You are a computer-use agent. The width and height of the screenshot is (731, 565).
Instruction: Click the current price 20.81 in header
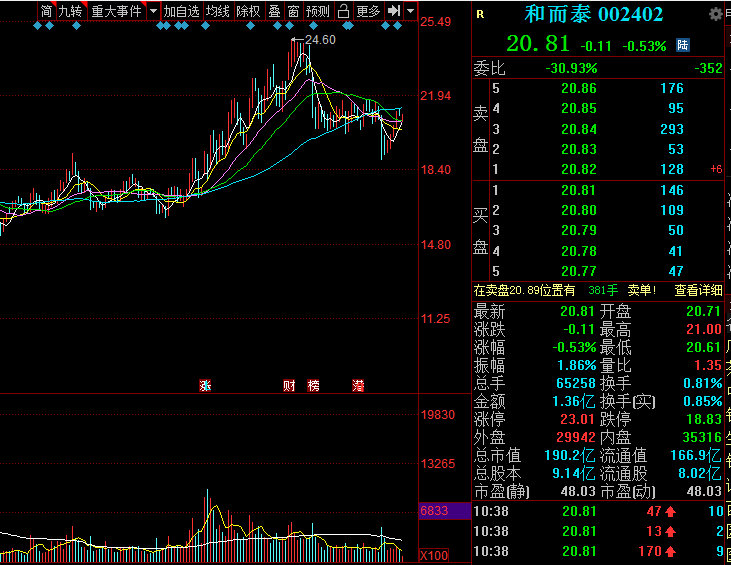coord(538,44)
